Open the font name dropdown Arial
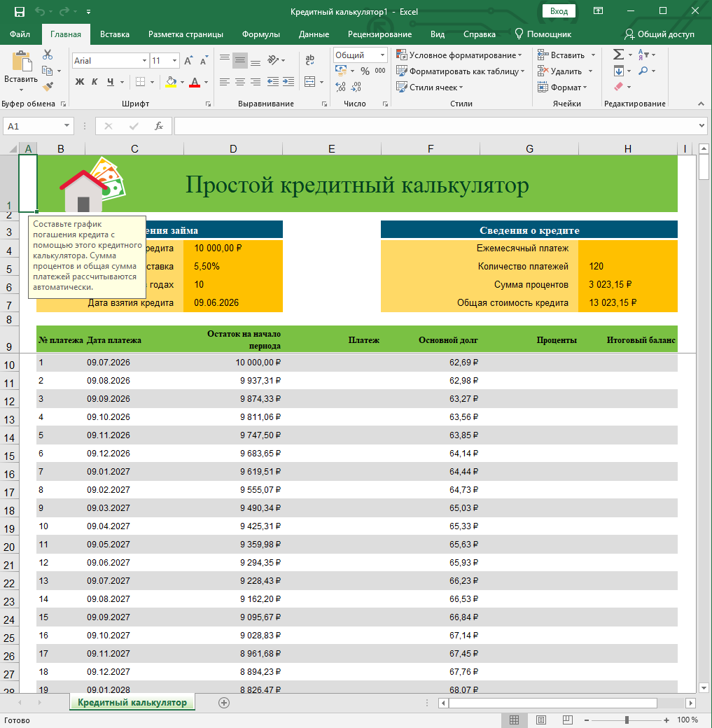Screen dimensions: 712x728 (x=144, y=61)
